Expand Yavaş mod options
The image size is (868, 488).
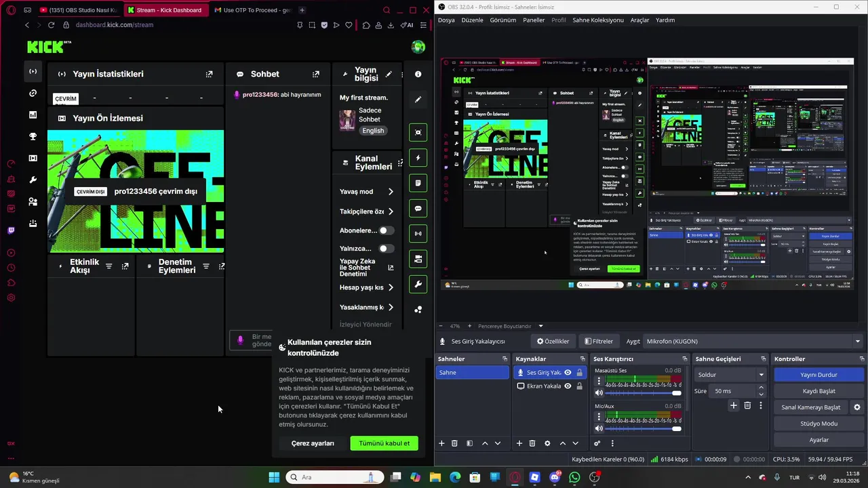click(x=391, y=192)
